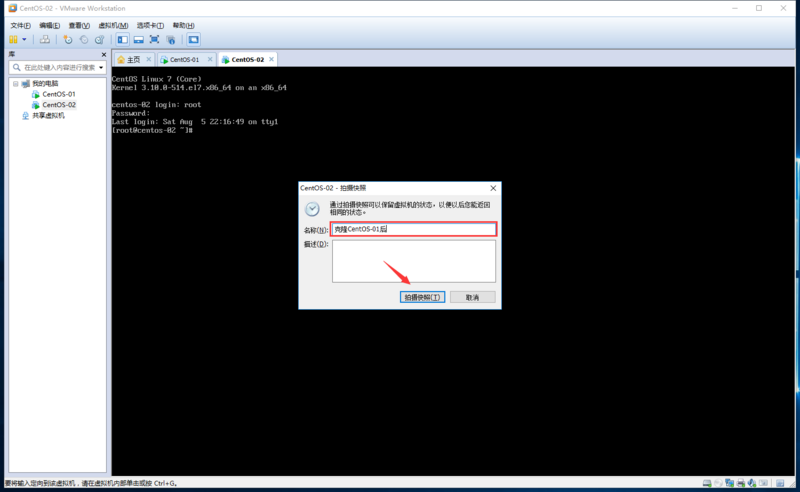The height and width of the screenshot is (492, 800).
Task: Click the sound card status bar icon
Action: point(752,483)
